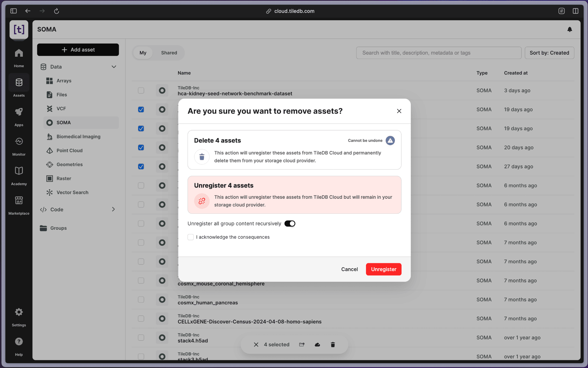Click the move-to-group icon in selection bar
This screenshot has height=368, width=588.
302,345
